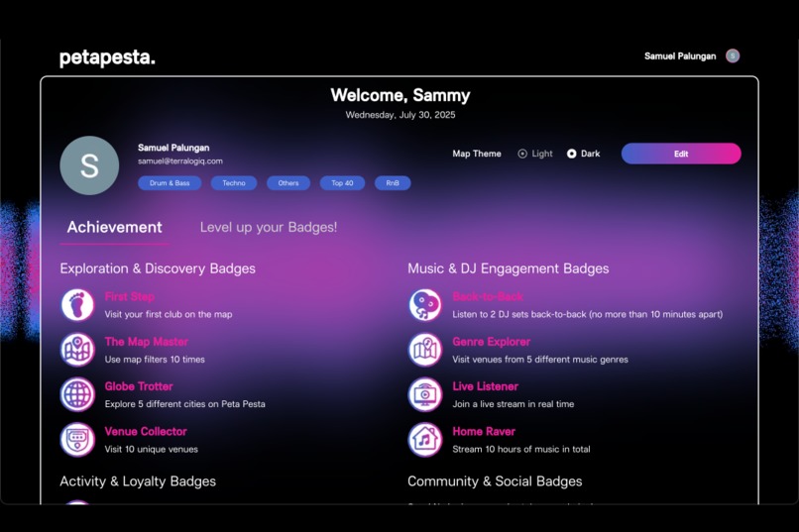Click the Home Raver house badge icon
This screenshot has width=799, height=532.
click(425, 439)
